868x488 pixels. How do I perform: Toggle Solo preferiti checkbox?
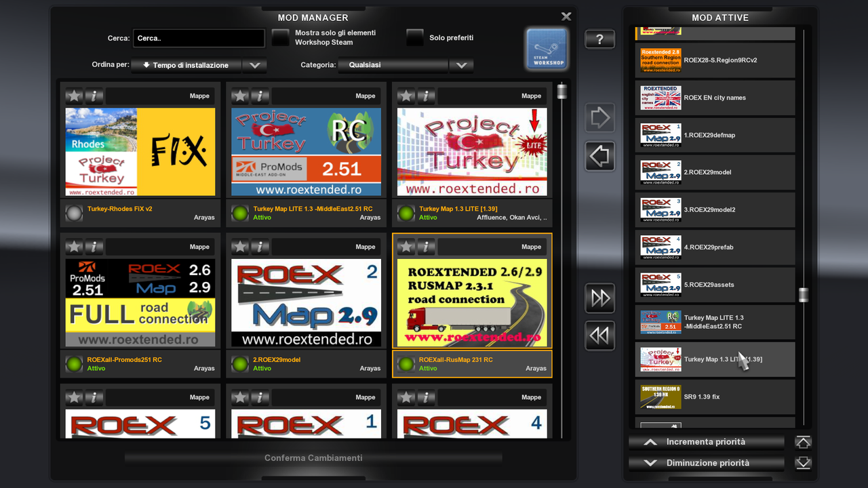pos(415,38)
